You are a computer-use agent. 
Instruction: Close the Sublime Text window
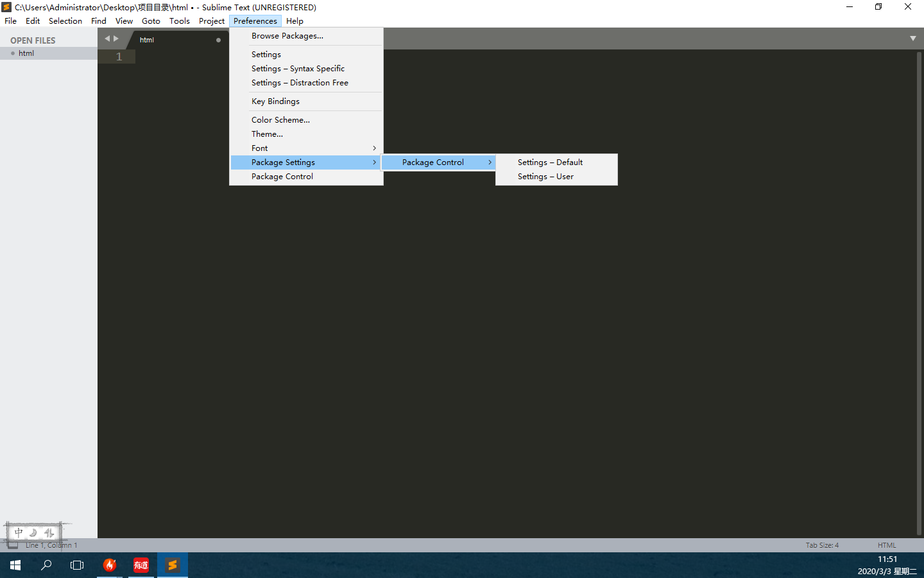click(908, 7)
